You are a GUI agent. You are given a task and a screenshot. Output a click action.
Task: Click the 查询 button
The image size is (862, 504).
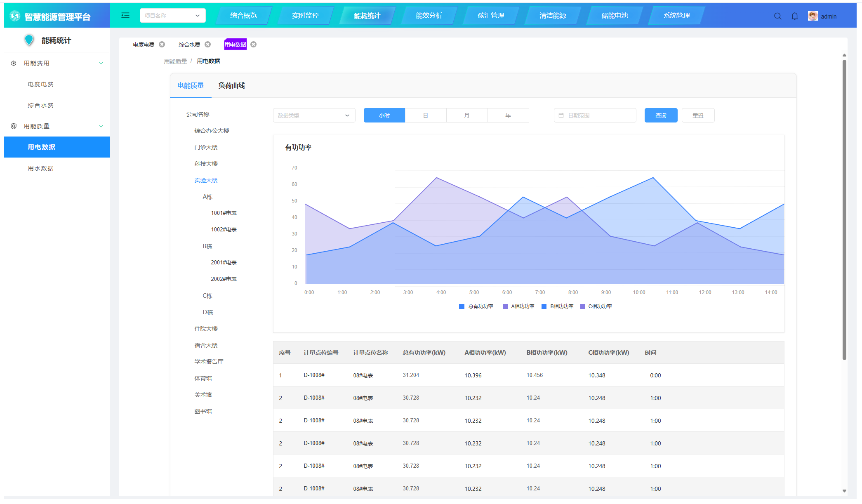pos(661,115)
